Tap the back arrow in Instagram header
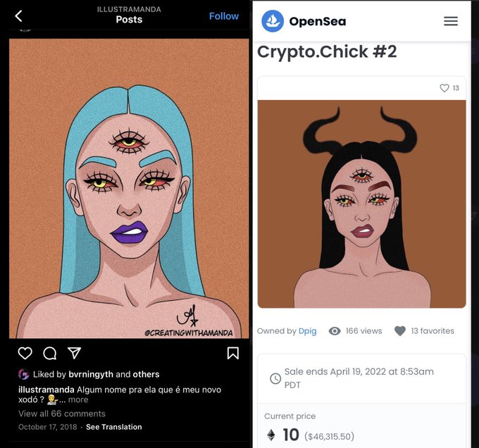The width and height of the screenshot is (479, 448). click(18, 16)
